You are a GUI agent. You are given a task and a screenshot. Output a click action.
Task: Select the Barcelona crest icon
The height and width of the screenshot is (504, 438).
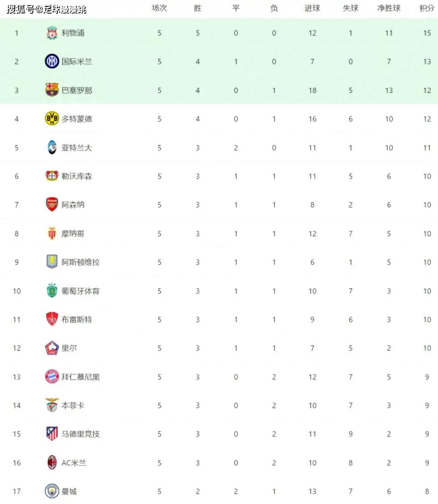(52, 90)
